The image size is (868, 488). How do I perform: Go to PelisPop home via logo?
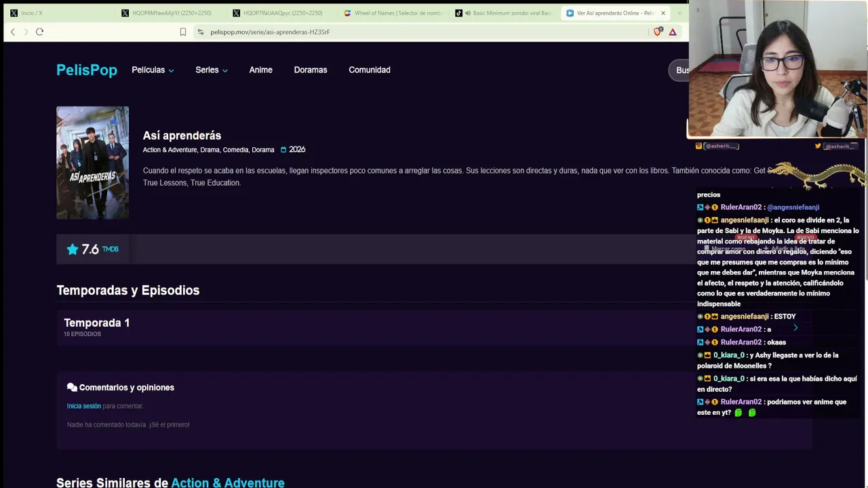tap(87, 70)
